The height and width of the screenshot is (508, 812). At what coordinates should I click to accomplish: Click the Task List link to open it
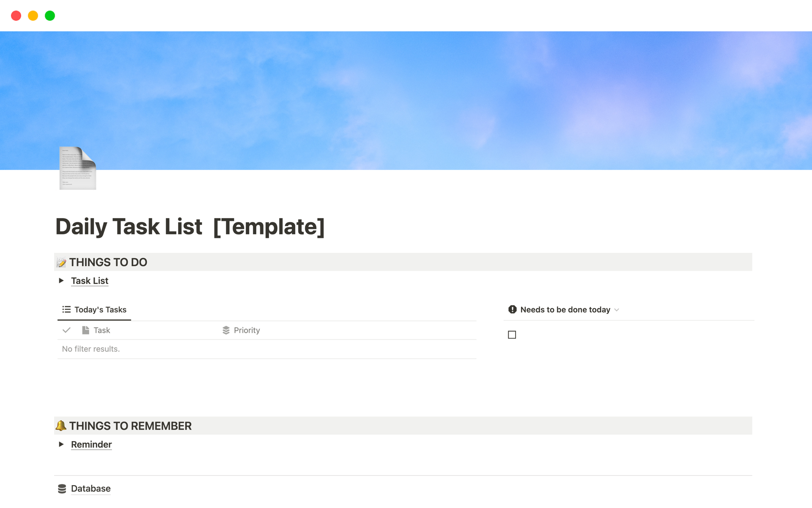89,281
